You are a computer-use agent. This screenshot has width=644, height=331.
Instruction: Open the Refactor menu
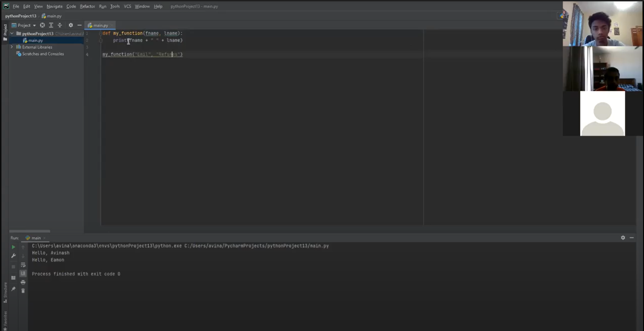(x=87, y=6)
